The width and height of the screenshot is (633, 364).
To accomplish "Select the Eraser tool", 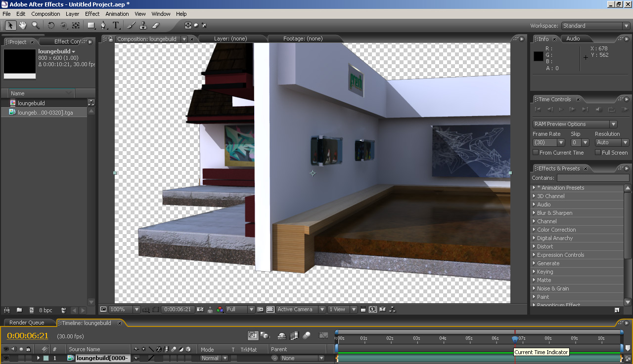I will point(155,25).
